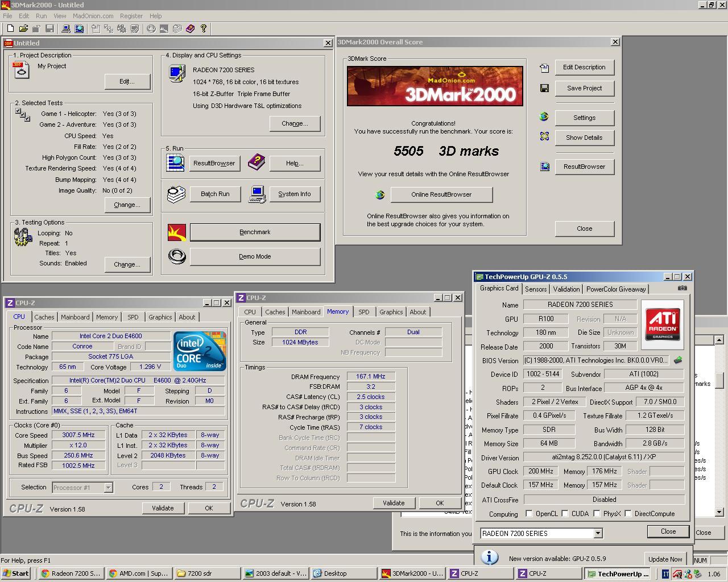Click the Show Details button
This screenshot has height=582, width=728.
(x=584, y=138)
